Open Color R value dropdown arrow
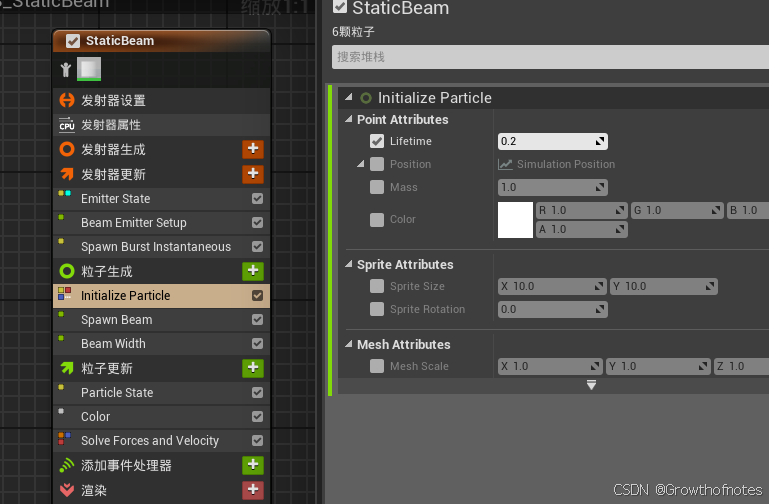 point(620,210)
